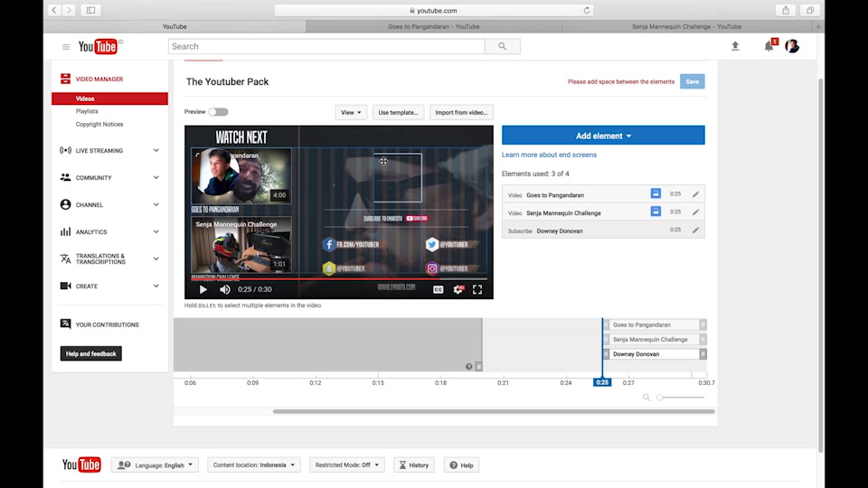The width and height of the screenshot is (868, 488).
Task: Click the timeline help question mark
Action: 469,366
